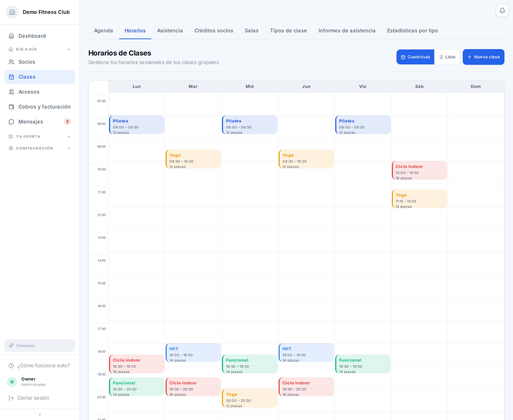Click the Clases calendar icon
Viewport: 513px width, 420px height.
coord(11,77)
